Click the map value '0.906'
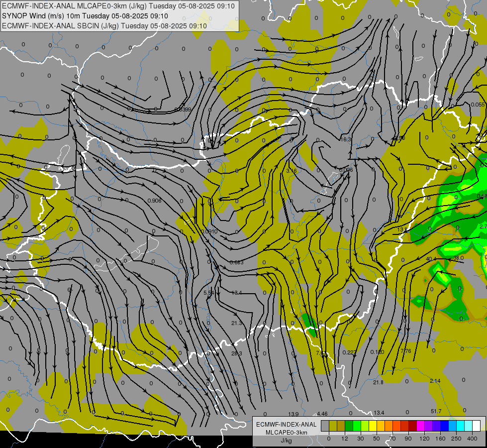487x448 pixels. (154, 201)
